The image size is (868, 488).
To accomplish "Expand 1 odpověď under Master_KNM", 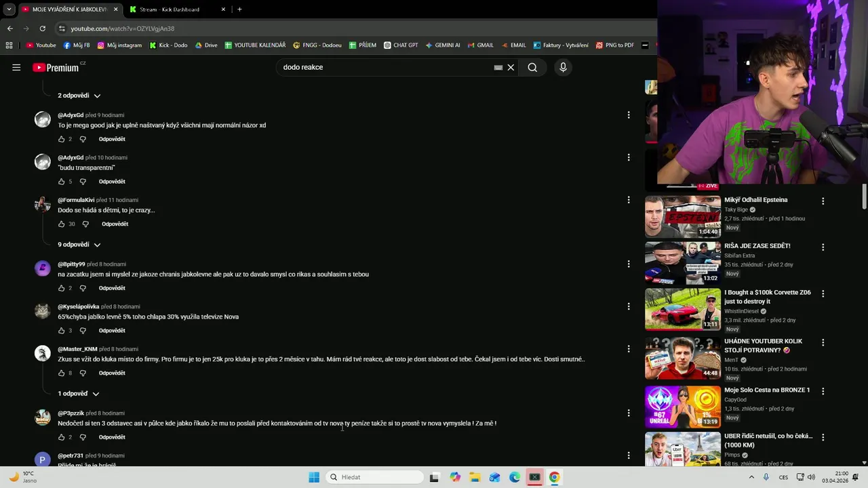I will 79,394.
